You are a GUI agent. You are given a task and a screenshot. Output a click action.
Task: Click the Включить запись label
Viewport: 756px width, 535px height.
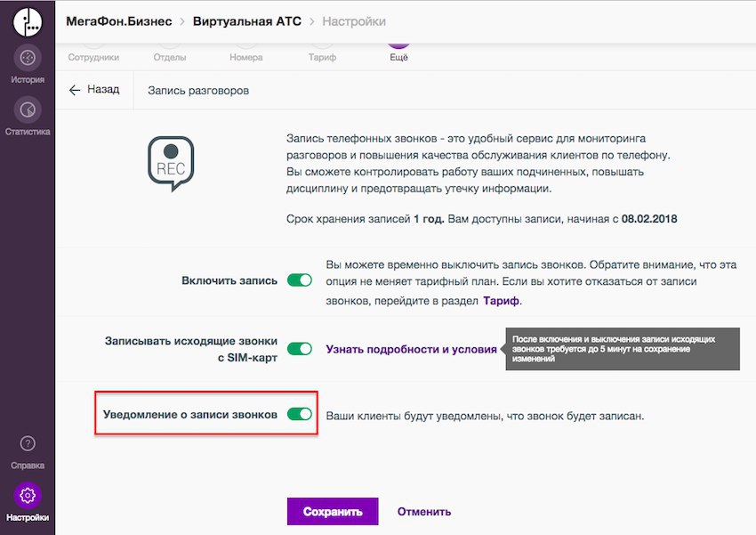coord(229,280)
